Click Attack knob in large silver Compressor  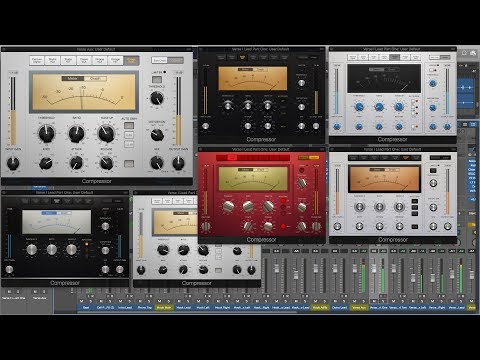(76, 163)
